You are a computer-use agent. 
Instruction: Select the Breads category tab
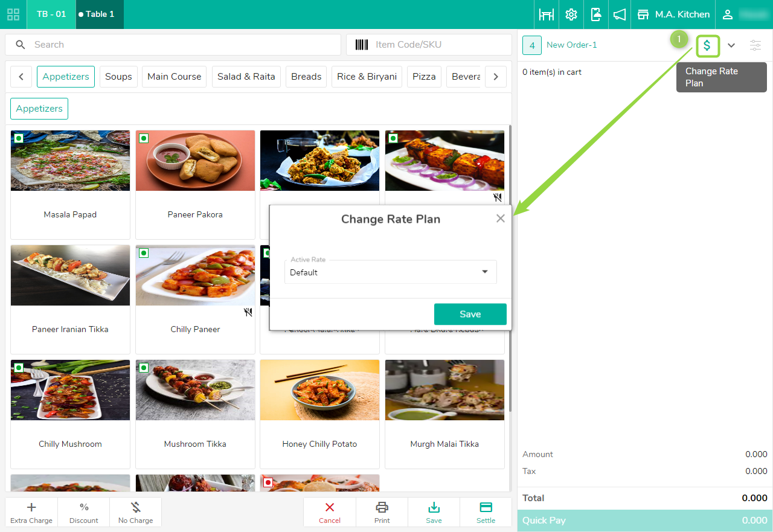(x=306, y=77)
